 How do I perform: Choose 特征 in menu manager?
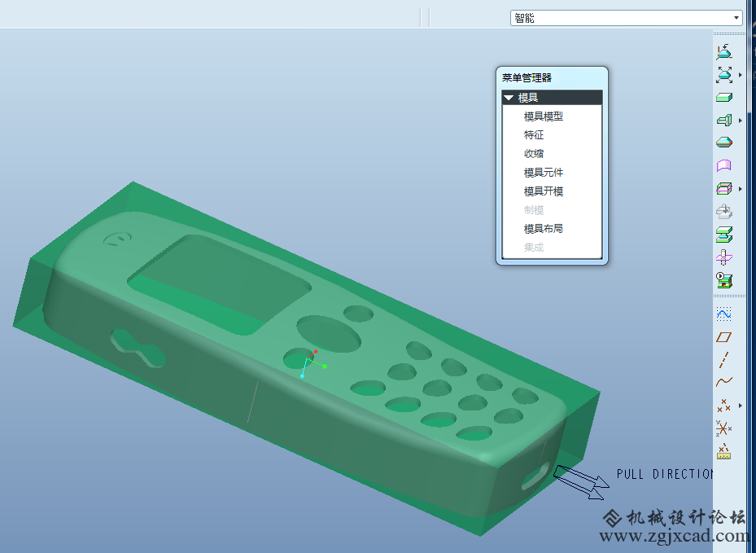(534, 135)
